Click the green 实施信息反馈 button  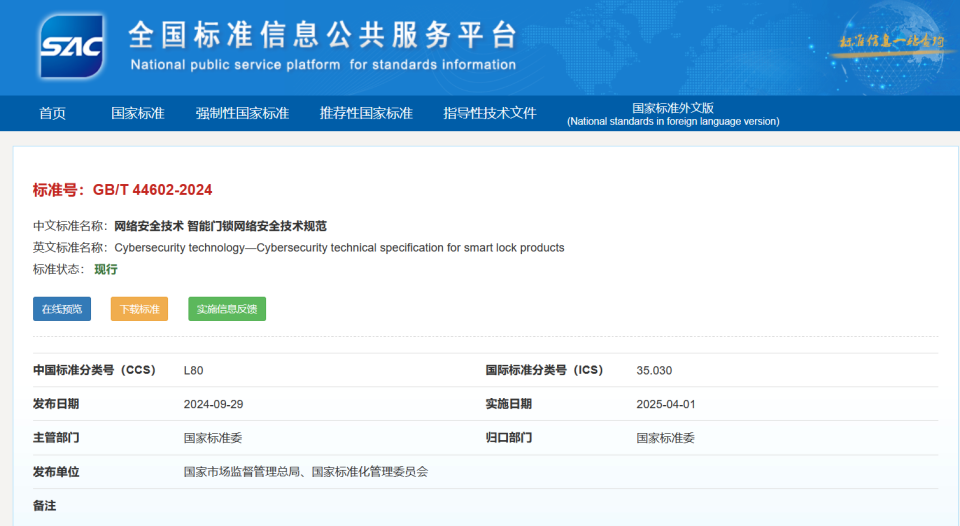coord(227,309)
